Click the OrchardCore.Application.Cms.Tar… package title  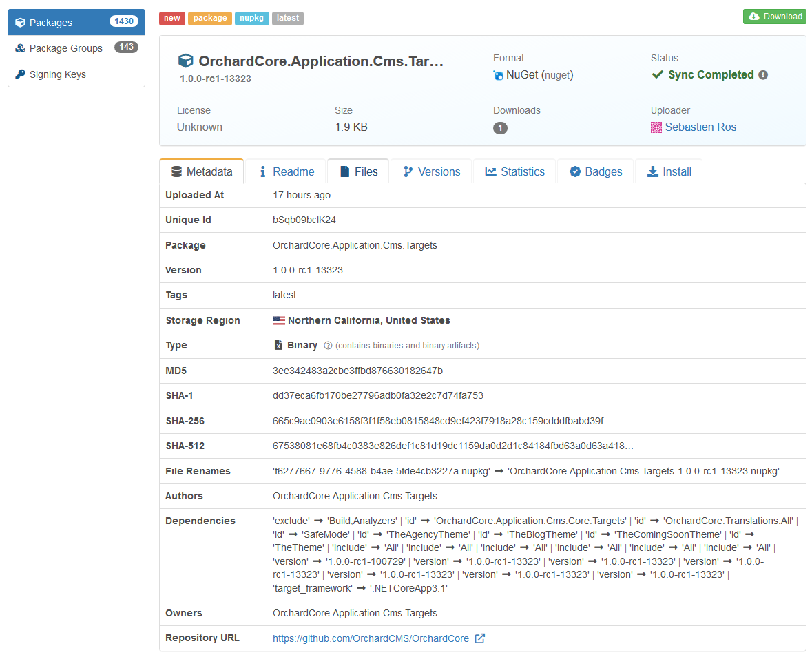click(x=321, y=61)
